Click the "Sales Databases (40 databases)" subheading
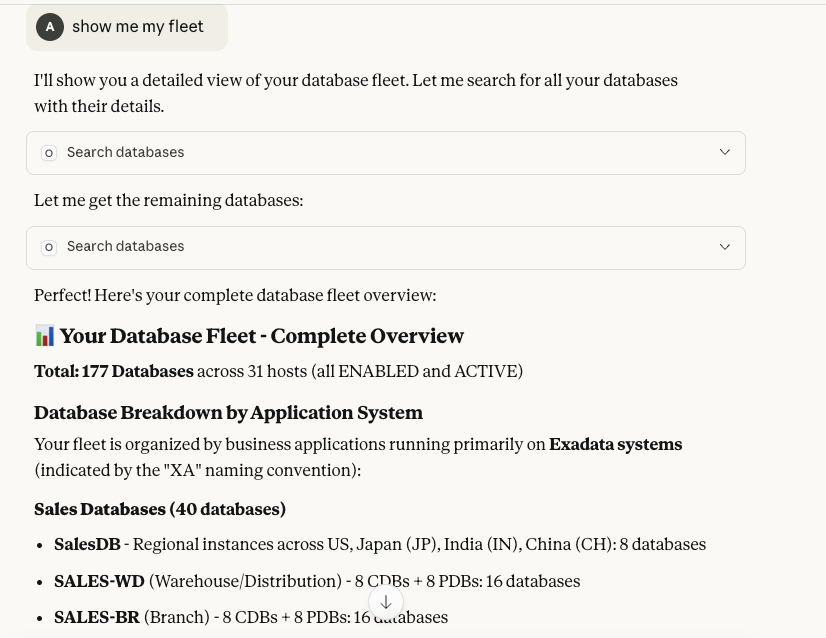This screenshot has height=638, width=826. 160,509
